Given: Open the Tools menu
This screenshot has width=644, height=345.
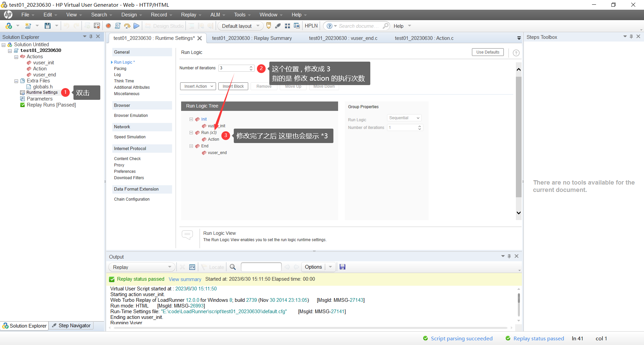Looking at the screenshot, I should tap(242, 15).
